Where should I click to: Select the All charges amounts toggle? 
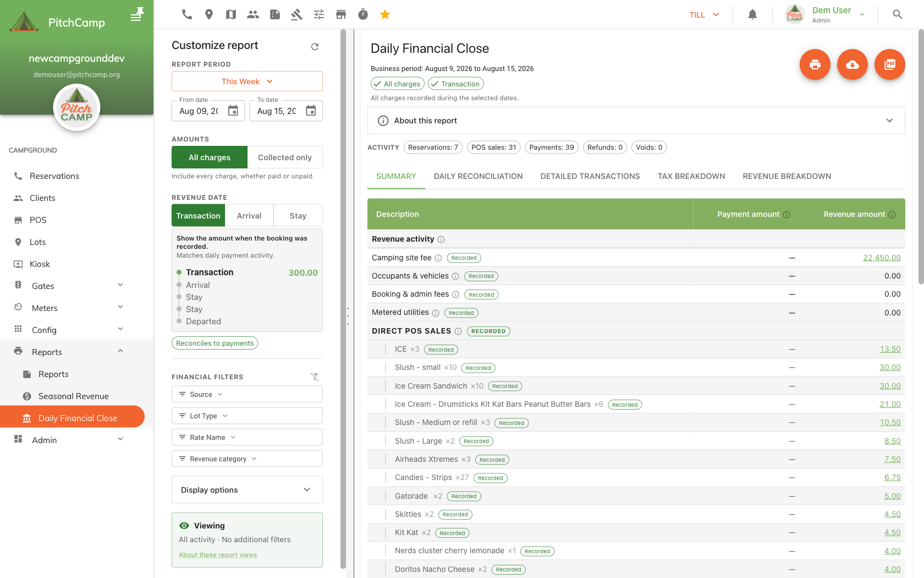point(210,157)
